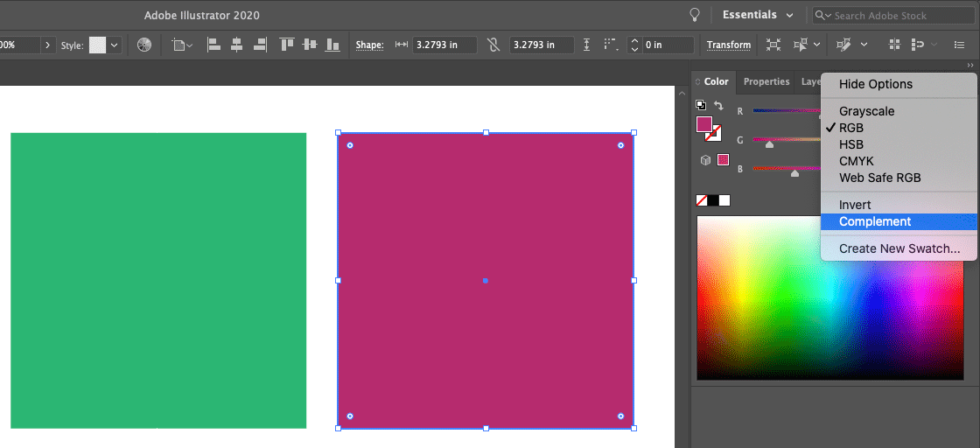The image size is (980, 448).
Task: Choose Create New Swatch from menu
Action: pos(898,248)
